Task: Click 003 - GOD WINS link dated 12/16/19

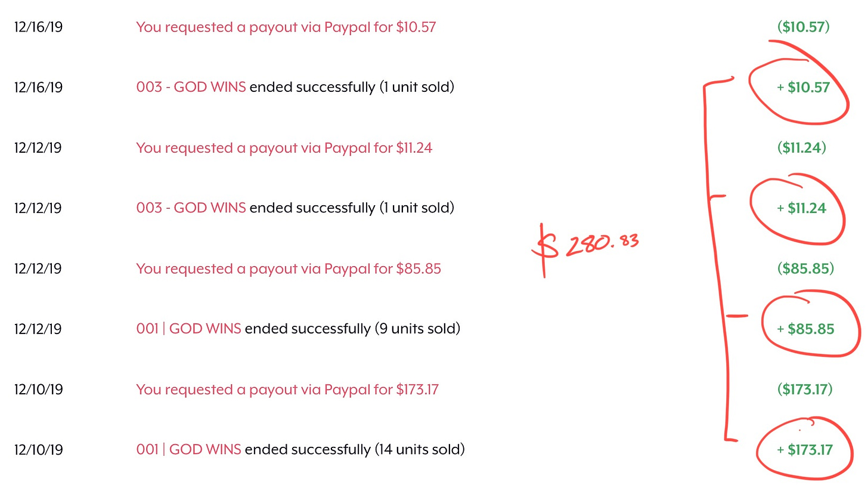Action: coord(191,87)
